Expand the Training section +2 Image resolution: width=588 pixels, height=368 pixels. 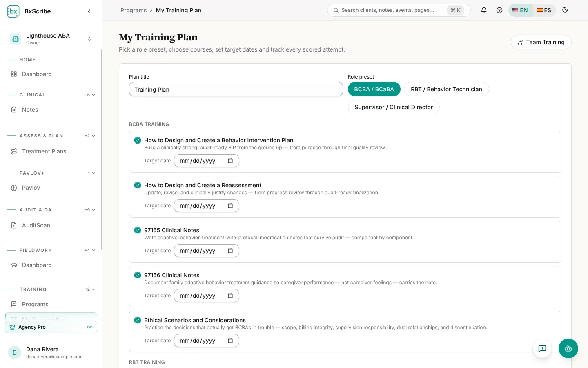(90, 289)
